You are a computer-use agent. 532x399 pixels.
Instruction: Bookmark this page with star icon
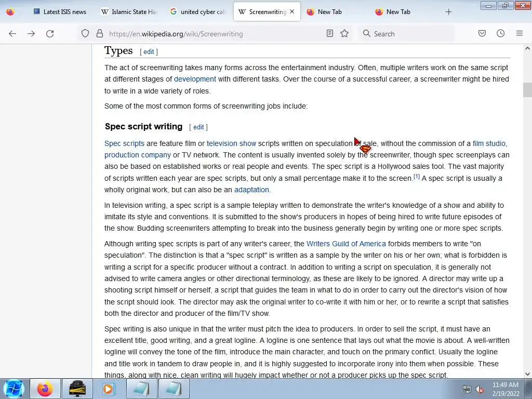click(x=344, y=33)
